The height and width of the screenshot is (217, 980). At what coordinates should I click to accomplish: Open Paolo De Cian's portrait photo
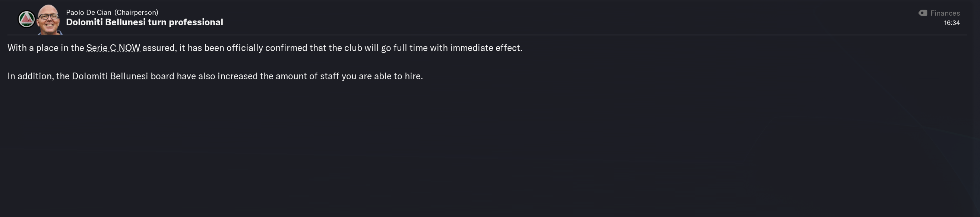click(49, 19)
